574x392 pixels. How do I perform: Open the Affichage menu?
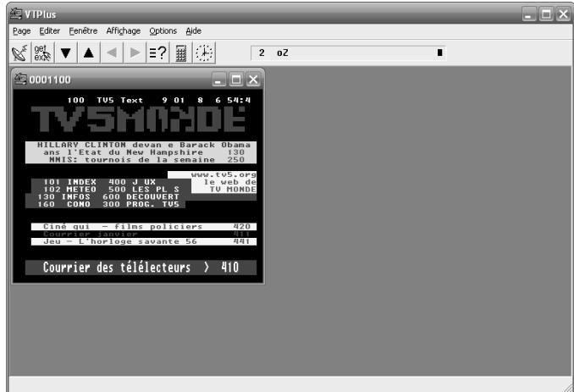pos(124,31)
